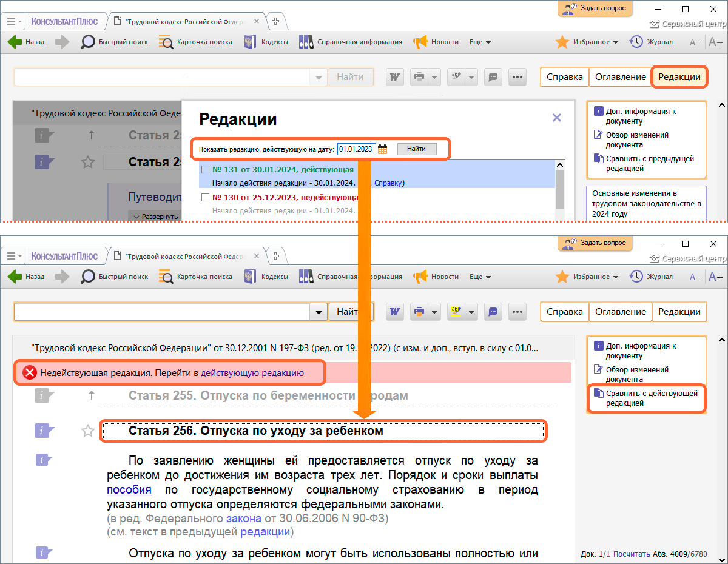Open Кодексы in top window toolbar

click(266, 42)
